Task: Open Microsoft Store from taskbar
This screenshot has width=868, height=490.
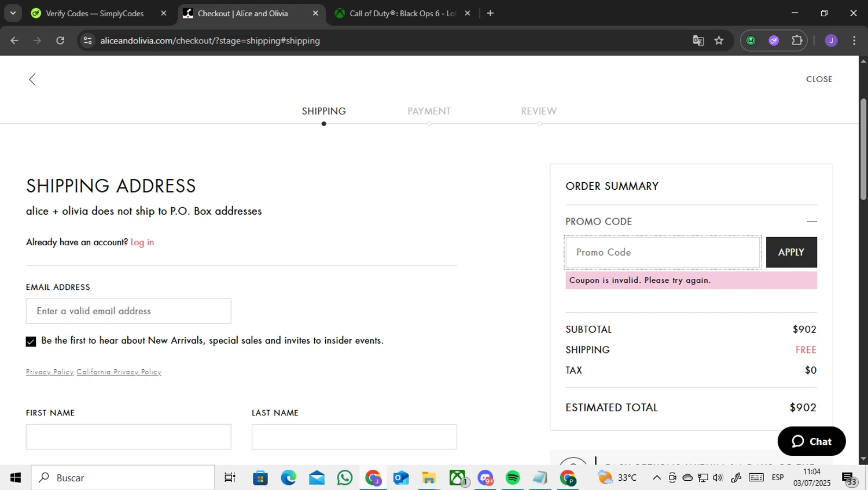Action: click(260, 478)
